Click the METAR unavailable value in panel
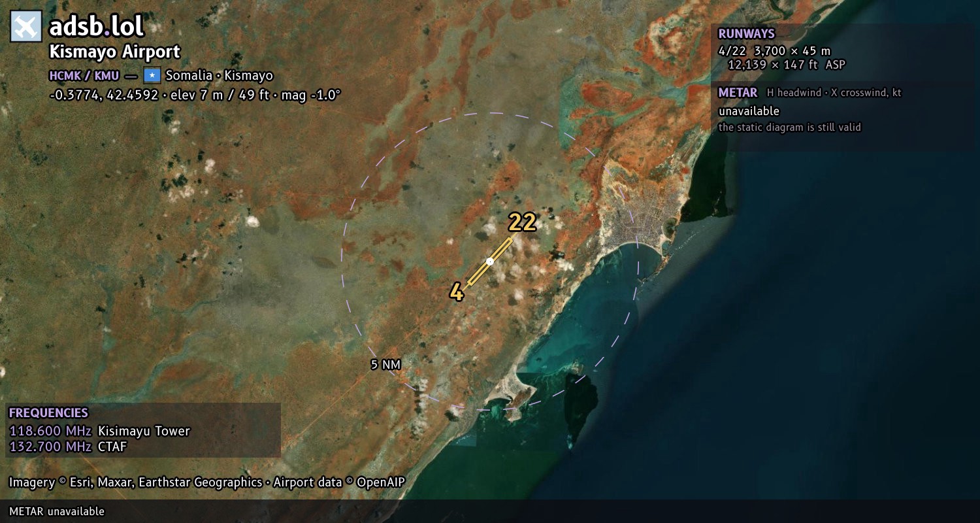The width and height of the screenshot is (980, 523). 749,111
